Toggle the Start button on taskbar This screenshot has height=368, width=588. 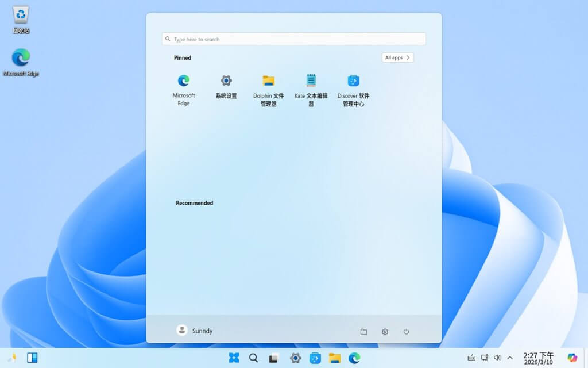(234, 358)
